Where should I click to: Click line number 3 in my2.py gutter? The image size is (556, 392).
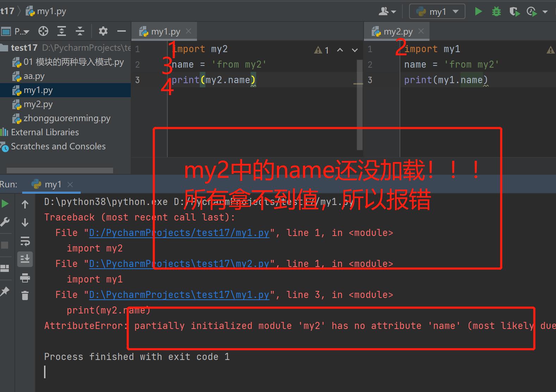pos(370,80)
